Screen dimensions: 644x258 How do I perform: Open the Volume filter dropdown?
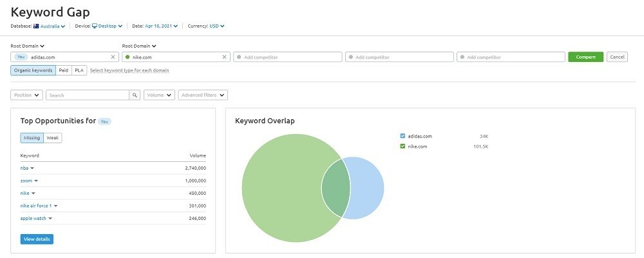(x=159, y=95)
